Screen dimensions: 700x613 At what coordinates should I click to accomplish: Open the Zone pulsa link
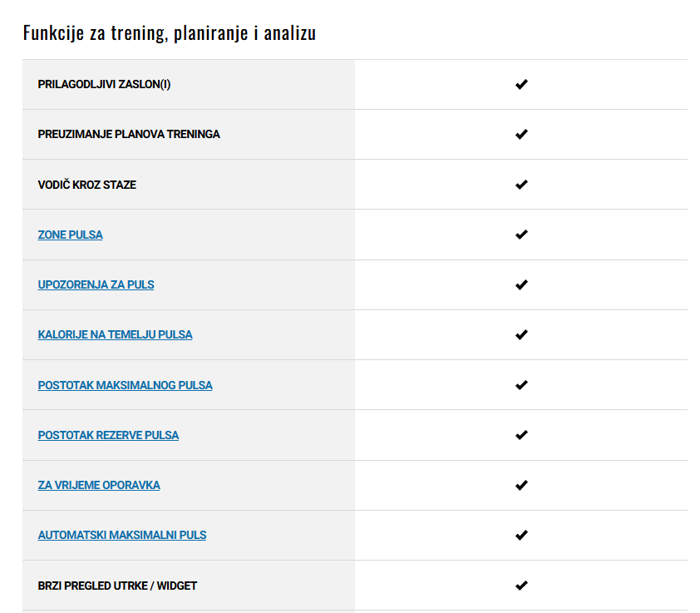[x=70, y=235]
